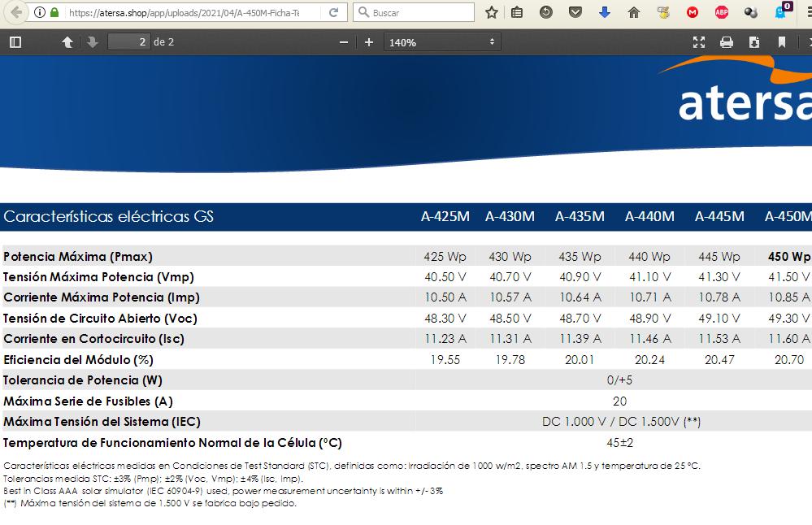
Task: Click the '48.90 V' Voc value
Action: 650,319
